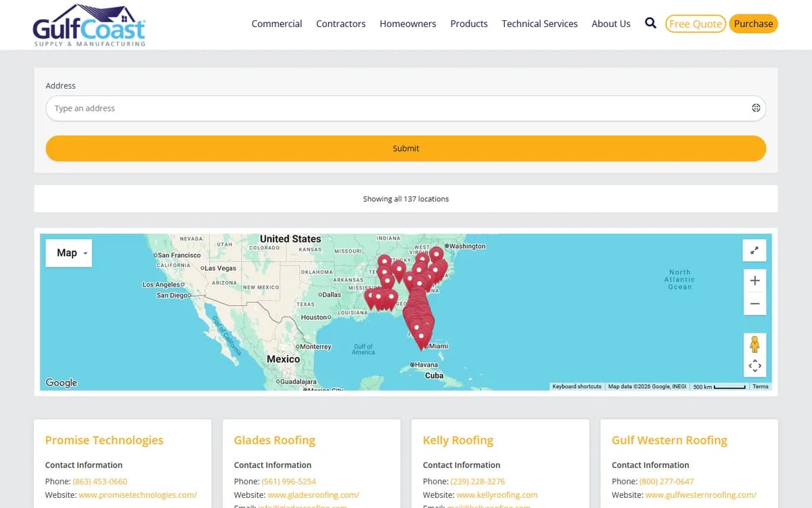812x508 pixels.
Task: Open the Map type dropdown
Action: point(69,253)
